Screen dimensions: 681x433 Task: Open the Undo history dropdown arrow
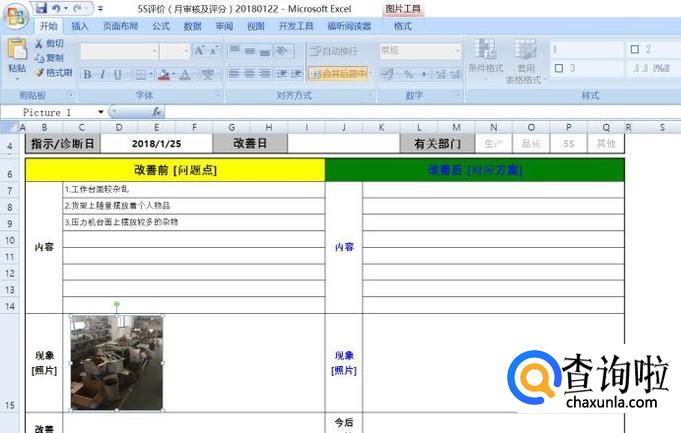(x=66, y=8)
